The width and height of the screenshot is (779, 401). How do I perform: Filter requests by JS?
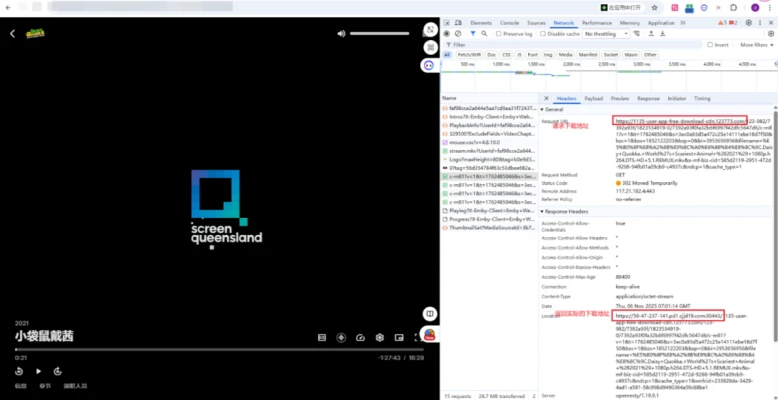[x=519, y=55]
